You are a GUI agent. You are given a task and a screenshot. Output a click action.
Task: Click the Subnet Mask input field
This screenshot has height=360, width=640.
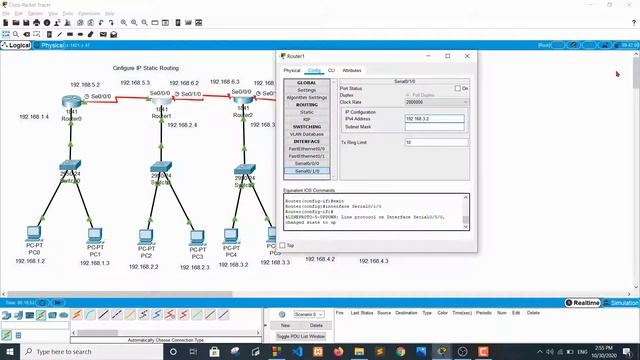click(435, 127)
